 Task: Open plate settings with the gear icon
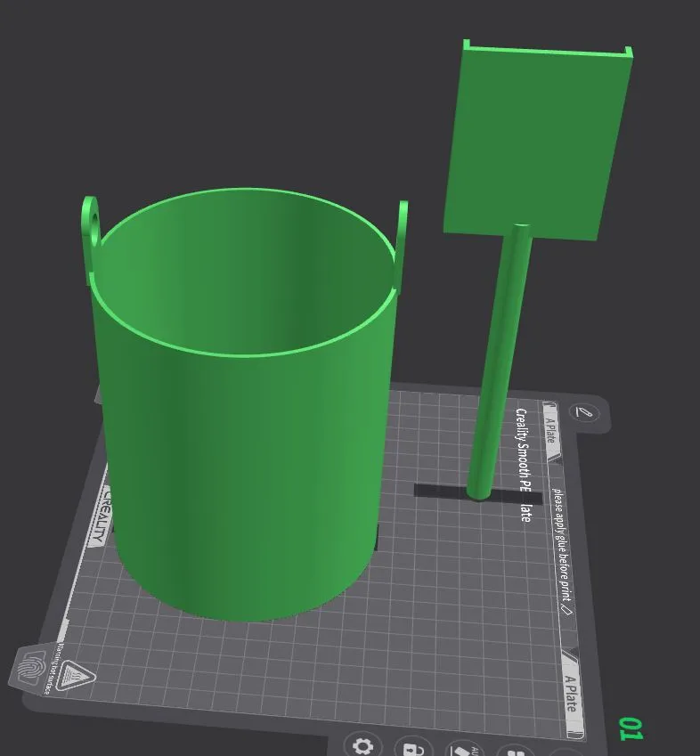(x=363, y=745)
